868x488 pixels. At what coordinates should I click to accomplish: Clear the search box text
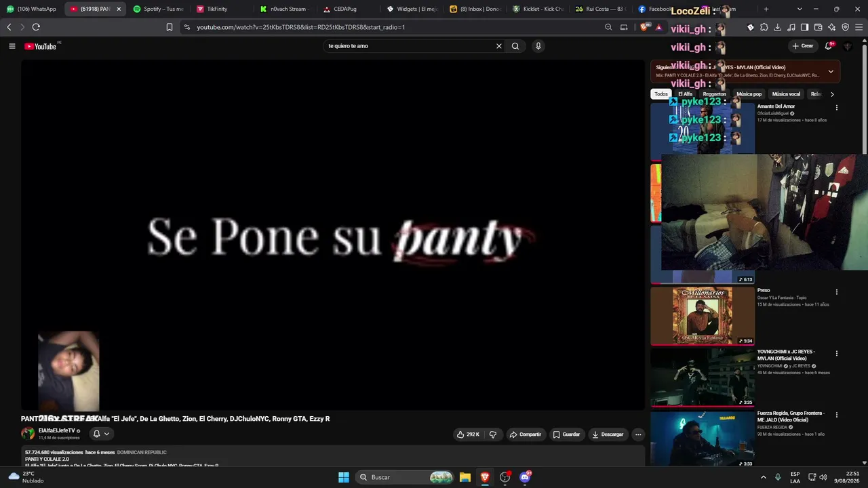(499, 46)
